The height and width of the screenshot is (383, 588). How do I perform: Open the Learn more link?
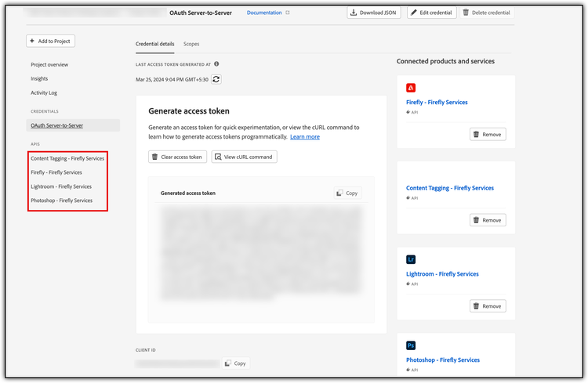click(304, 137)
